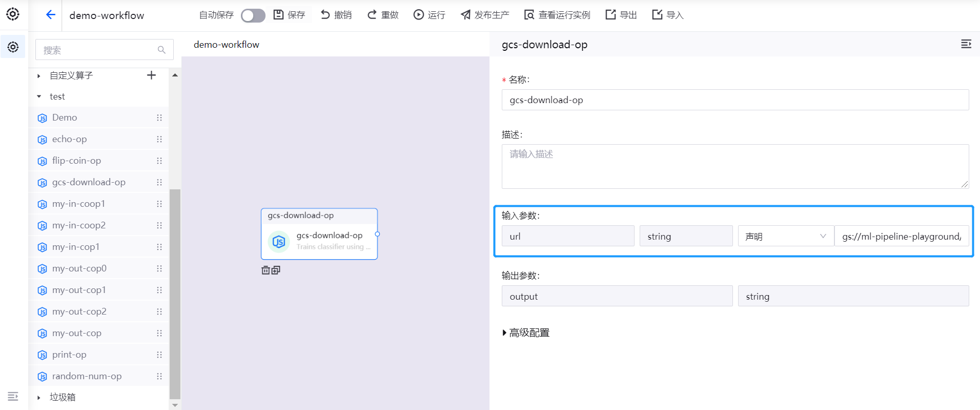Click the copy icon below the gcs-download-op node
980x410 pixels.
276,270
